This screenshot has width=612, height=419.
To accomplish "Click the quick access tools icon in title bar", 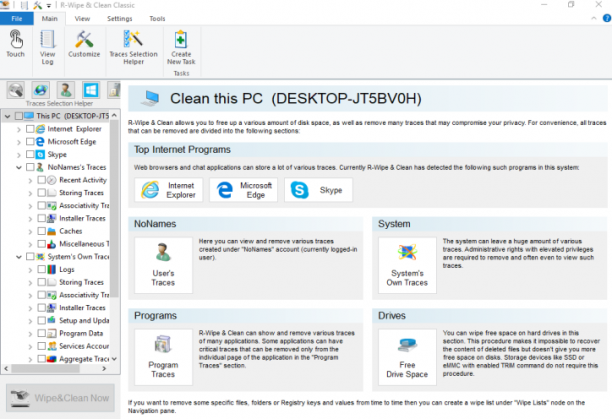I will (x=37, y=5).
